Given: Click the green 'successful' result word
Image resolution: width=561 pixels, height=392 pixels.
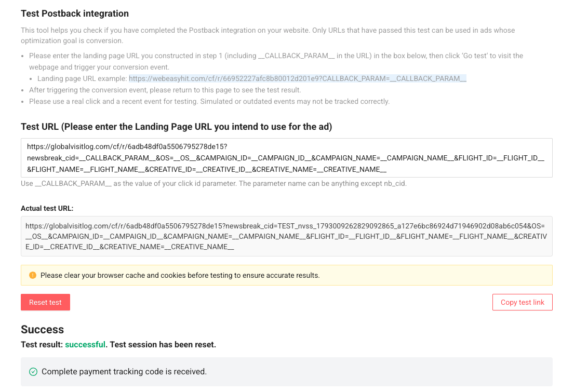Looking at the screenshot, I should tap(85, 344).
